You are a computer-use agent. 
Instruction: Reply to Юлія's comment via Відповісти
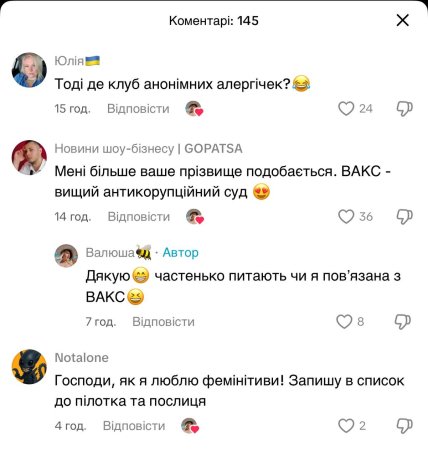tap(138, 109)
